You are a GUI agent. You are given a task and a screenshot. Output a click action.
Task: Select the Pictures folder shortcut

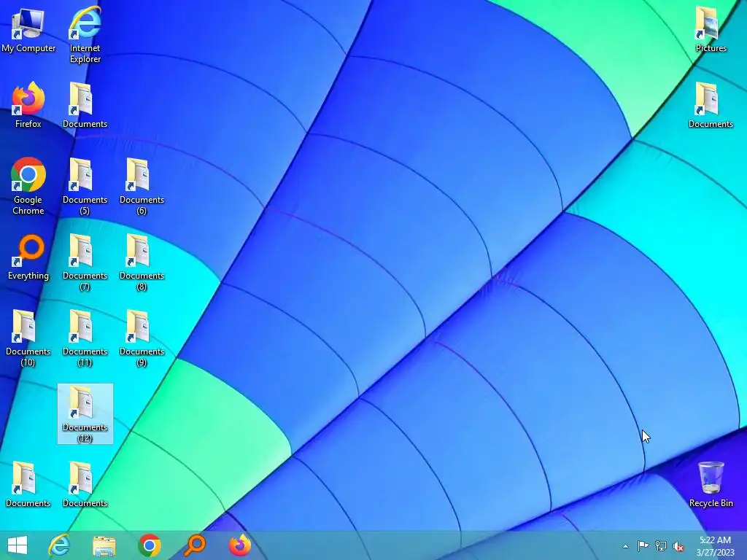[x=711, y=29]
